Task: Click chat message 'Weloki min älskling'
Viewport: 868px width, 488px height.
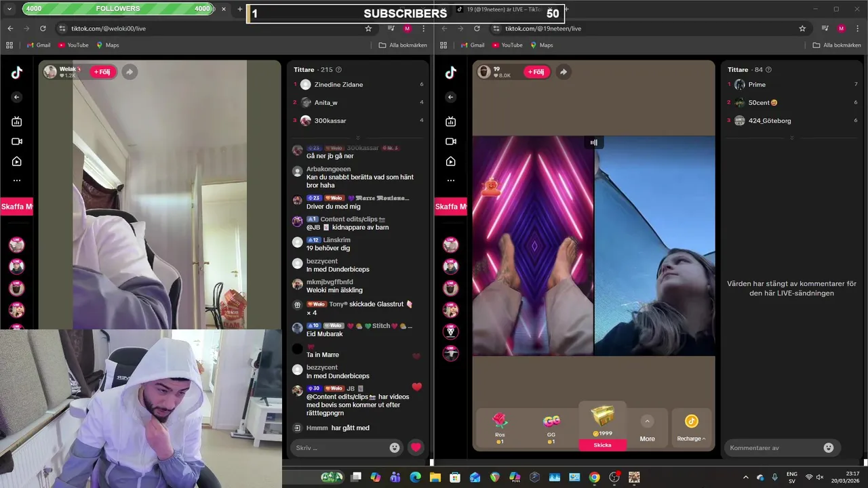Action: 334,290
